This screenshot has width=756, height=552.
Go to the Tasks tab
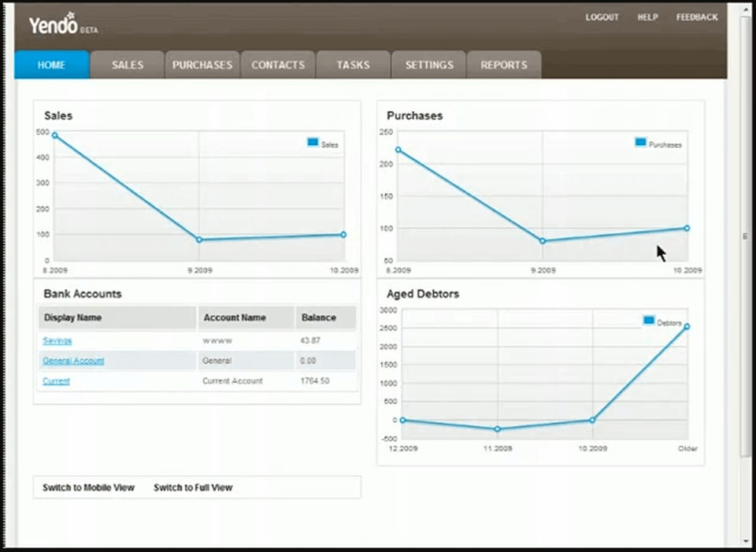(x=354, y=65)
